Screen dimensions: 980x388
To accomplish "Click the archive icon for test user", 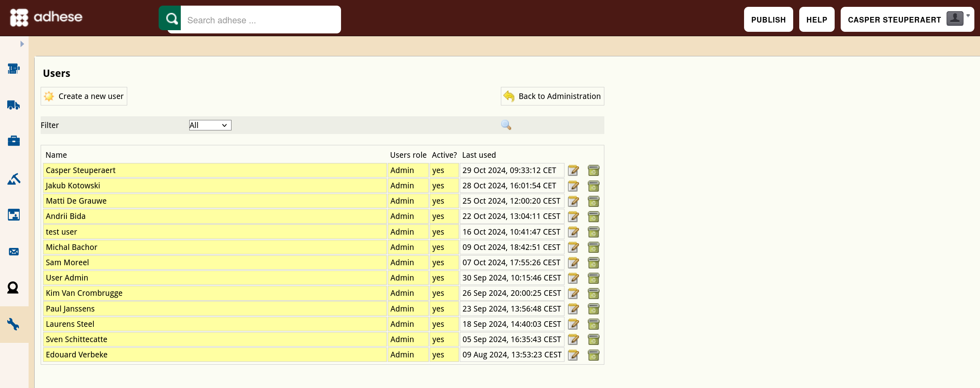I will coord(593,232).
